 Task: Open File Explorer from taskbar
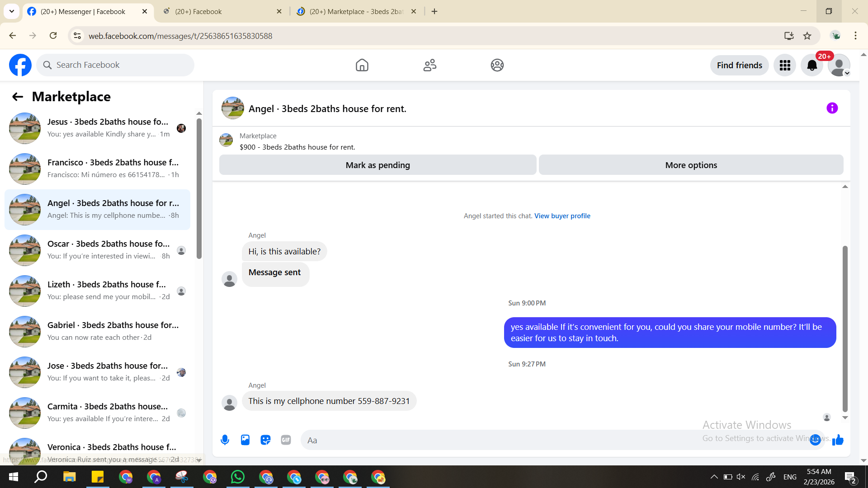69,477
